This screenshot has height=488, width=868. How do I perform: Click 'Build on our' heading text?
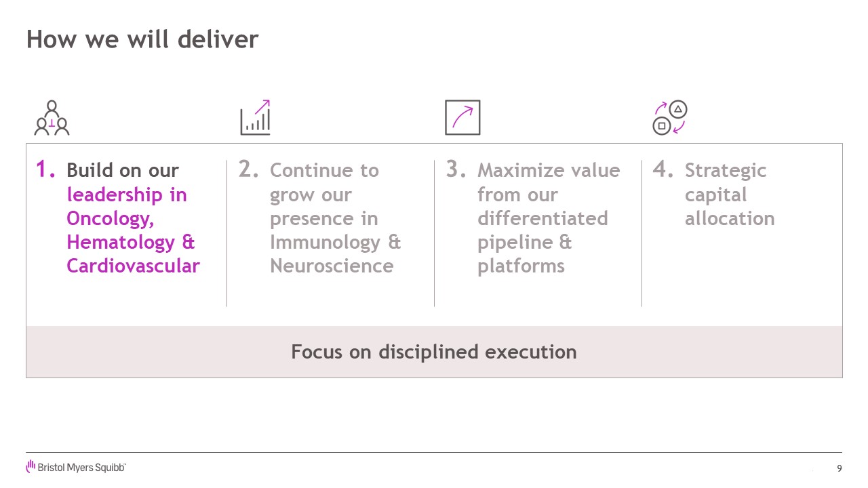[x=123, y=170]
